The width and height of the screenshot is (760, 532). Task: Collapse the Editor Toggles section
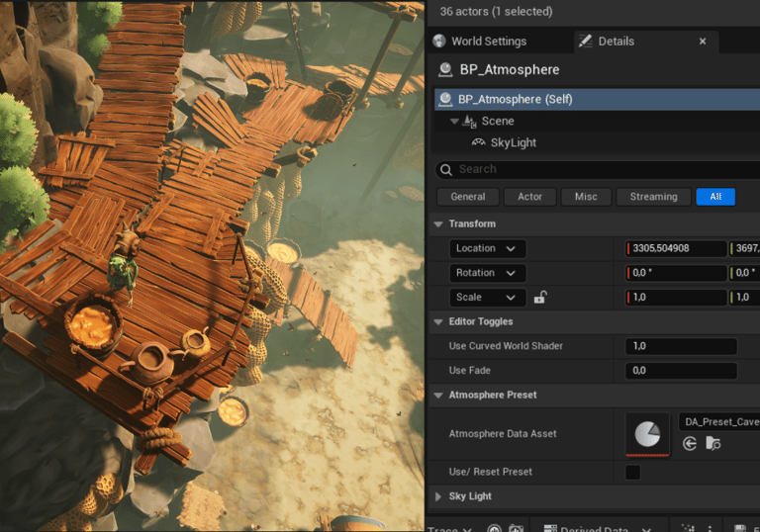pos(438,322)
